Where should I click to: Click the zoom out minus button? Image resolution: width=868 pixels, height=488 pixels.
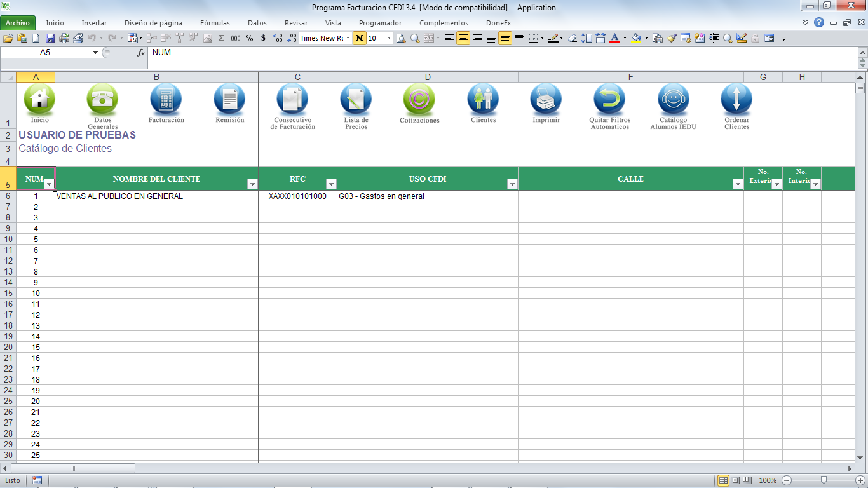[x=787, y=480]
